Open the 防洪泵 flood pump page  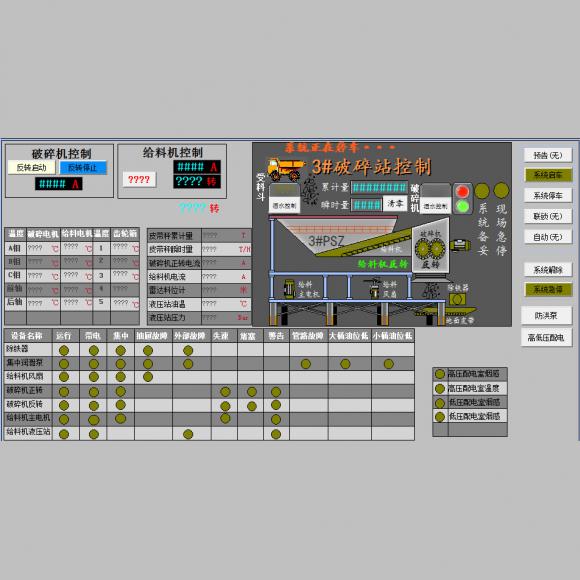click(546, 316)
